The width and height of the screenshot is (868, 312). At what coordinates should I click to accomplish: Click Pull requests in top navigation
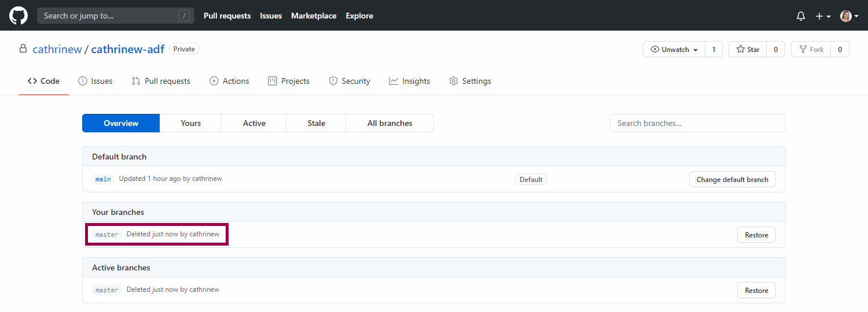pos(227,16)
